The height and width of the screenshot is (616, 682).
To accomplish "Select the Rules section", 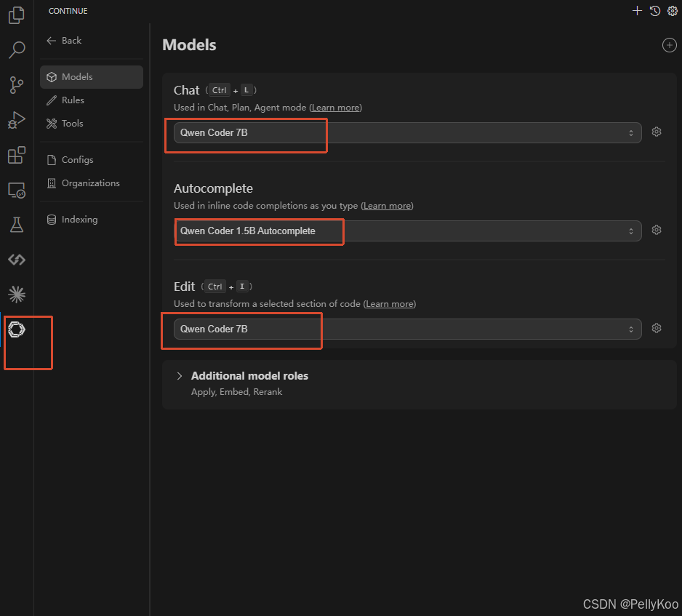I will tap(92, 100).
